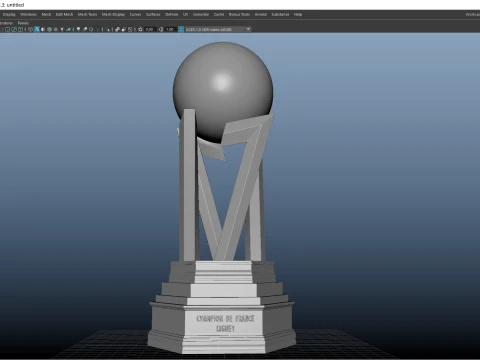Click the Isolate Select icon
480x360 pixels.
[107, 29]
